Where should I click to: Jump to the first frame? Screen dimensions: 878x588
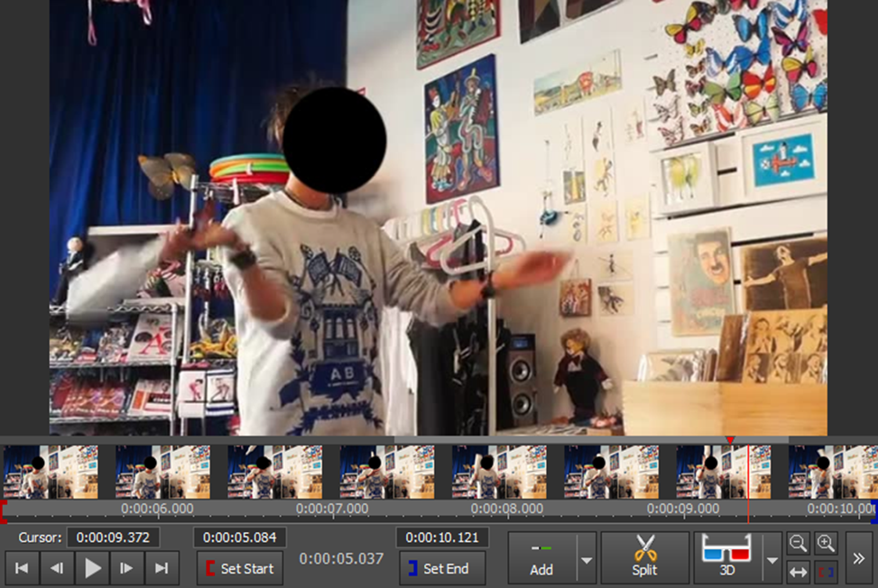[x=23, y=568]
